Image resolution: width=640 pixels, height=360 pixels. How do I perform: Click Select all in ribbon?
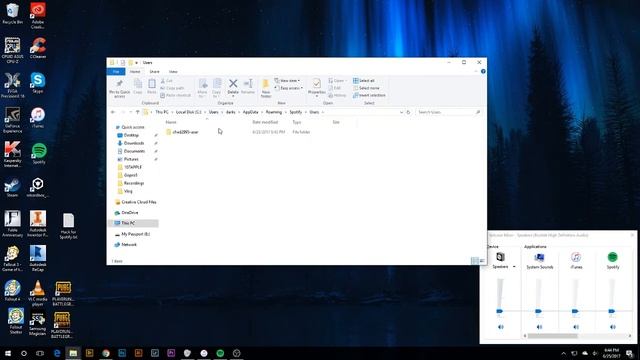[x=364, y=80]
